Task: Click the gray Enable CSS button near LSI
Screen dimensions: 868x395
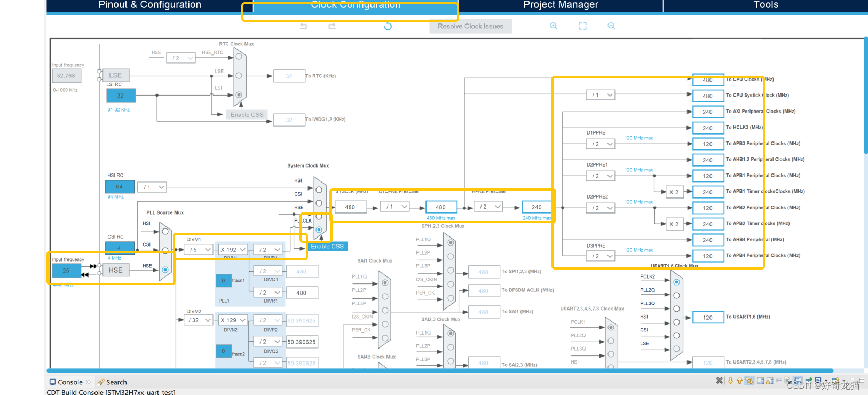Action: pyautogui.click(x=247, y=115)
